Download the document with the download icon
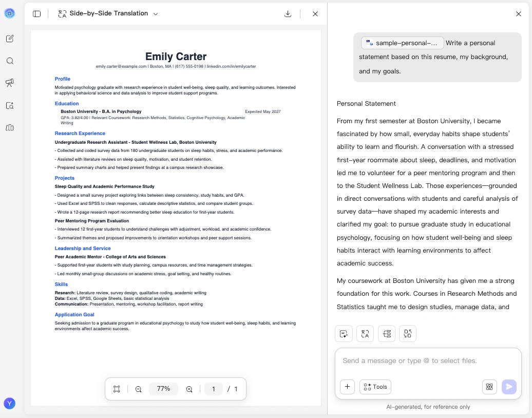532x418 pixels. coord(288,13)
